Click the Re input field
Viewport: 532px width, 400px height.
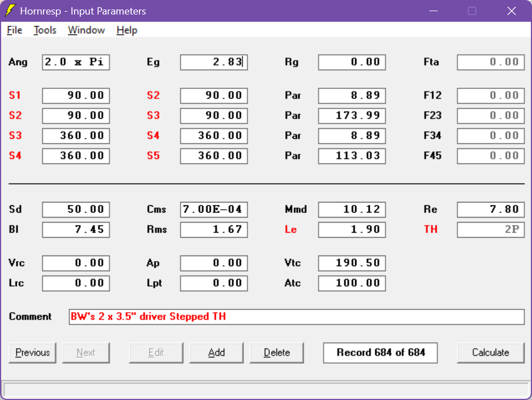[491, 209]
